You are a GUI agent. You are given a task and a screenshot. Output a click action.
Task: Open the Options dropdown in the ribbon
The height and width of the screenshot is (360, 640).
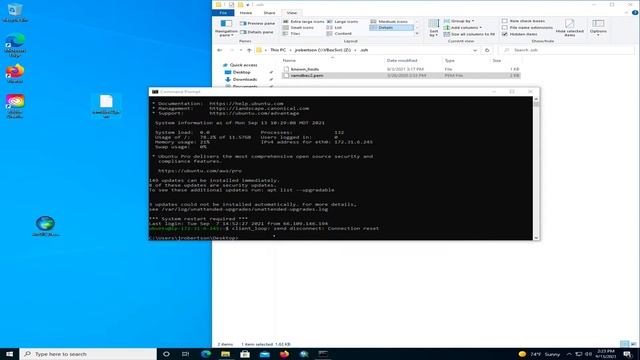598,28
